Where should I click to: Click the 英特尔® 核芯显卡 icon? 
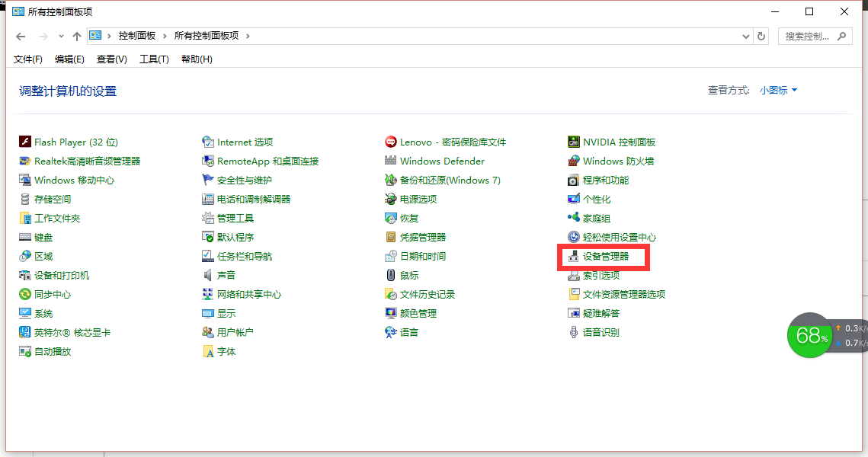[x=25, y=332]
